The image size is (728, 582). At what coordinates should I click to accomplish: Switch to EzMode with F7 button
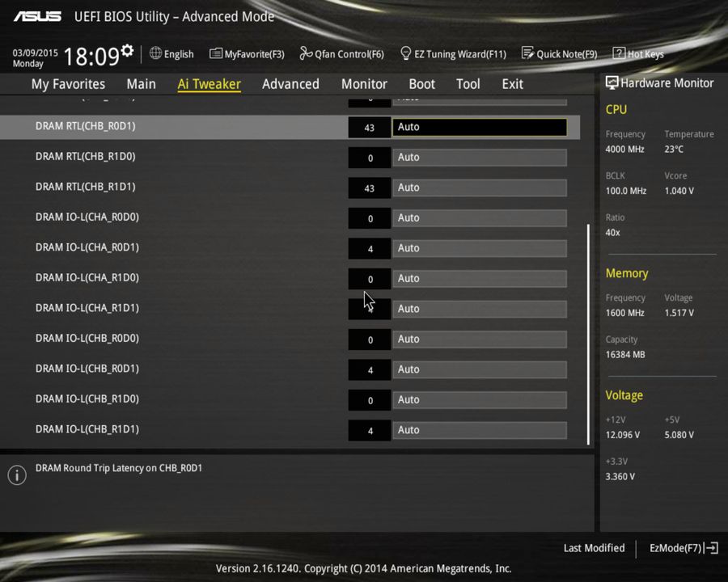(682, 547)
